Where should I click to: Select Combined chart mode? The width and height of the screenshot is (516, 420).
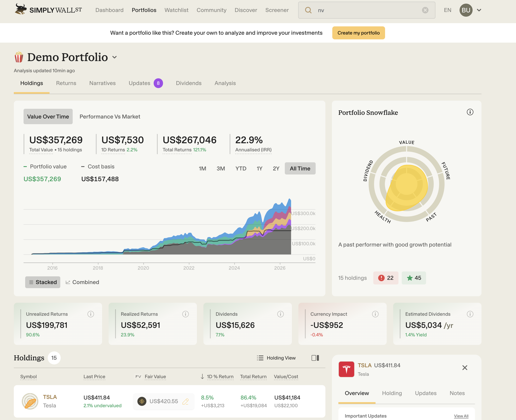83,282
